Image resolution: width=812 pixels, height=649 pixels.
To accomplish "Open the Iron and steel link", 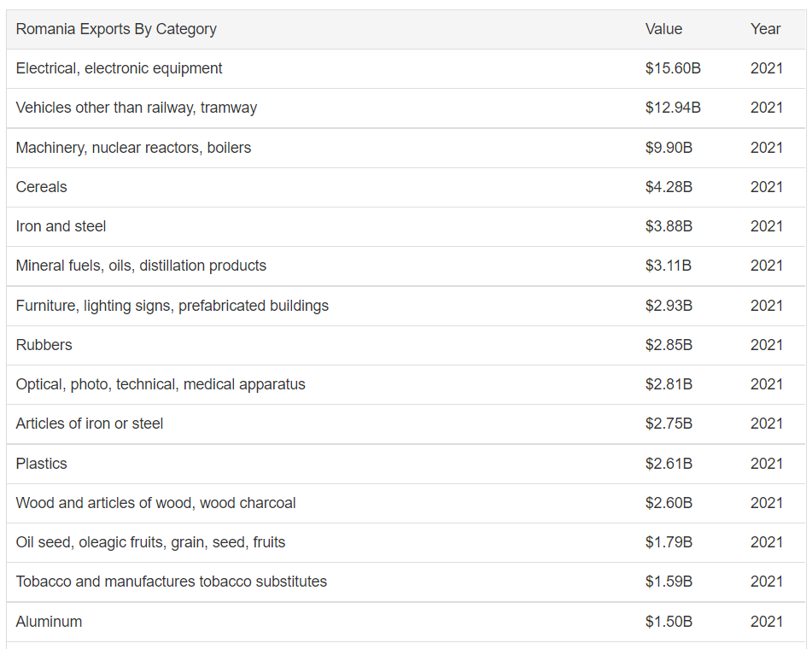I will (61, 226).
